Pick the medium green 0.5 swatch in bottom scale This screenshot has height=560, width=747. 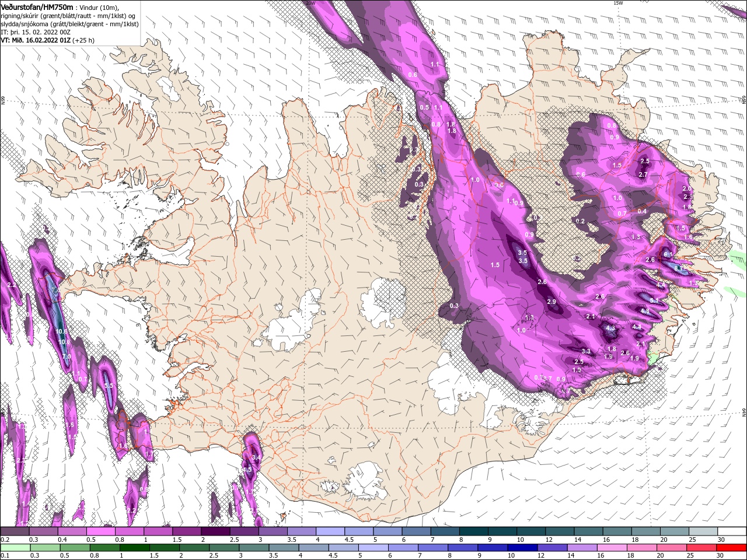pos(75,548)
